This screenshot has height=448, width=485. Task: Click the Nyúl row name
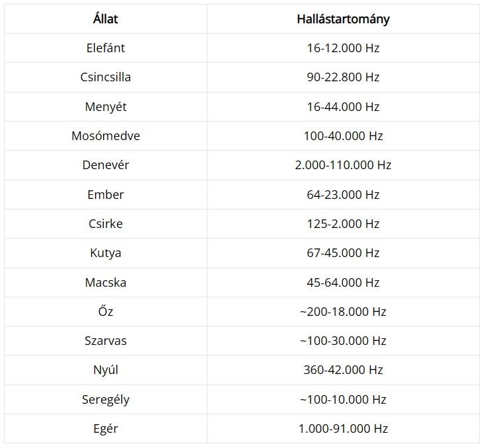click(106, 370)
